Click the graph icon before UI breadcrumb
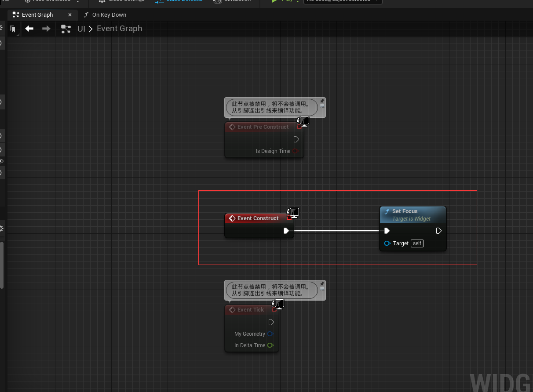The height and width of the screenshot is (392, 533). click(x=66, y=29)
